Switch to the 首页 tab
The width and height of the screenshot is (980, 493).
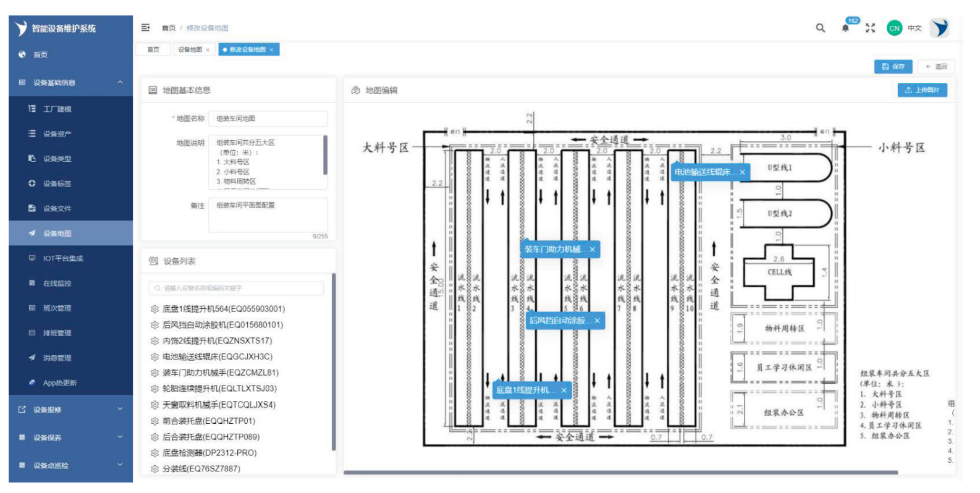click(x=153, y=50)
